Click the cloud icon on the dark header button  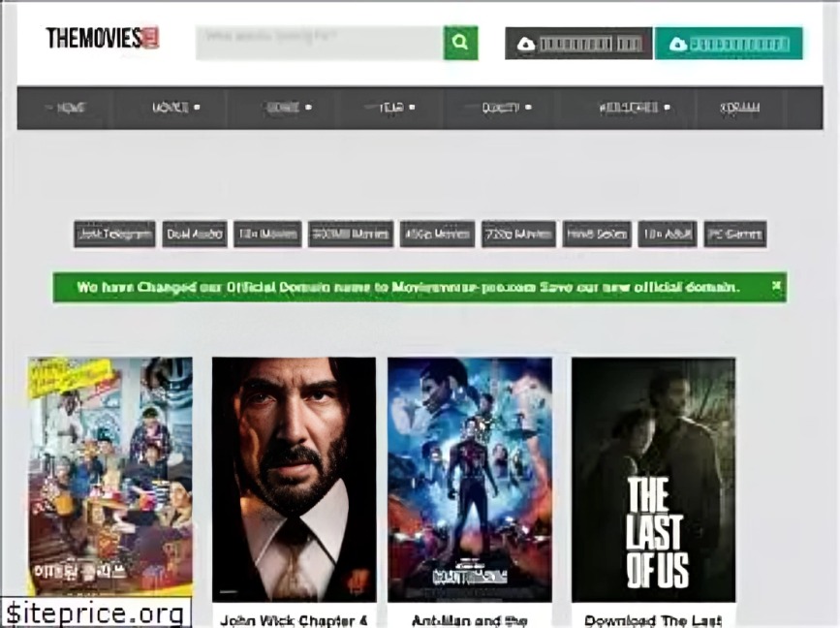pos(526,44)
